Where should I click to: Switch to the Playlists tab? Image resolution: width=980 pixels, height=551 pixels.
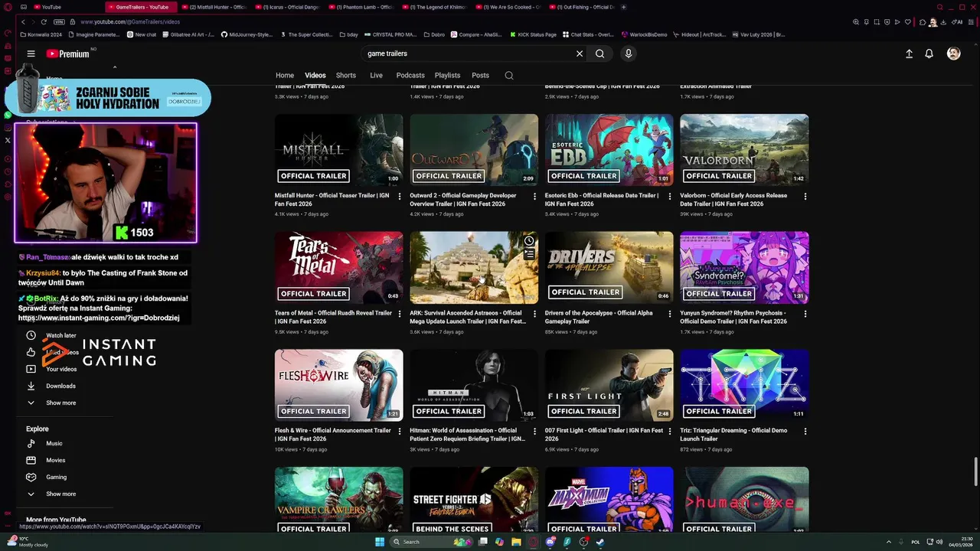click(x=447, y=75)
